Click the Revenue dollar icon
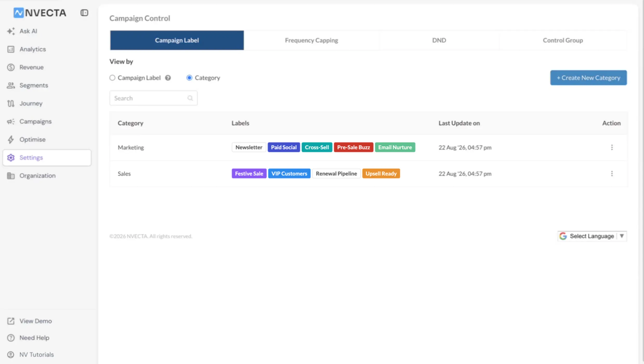 tap(11, 67)
